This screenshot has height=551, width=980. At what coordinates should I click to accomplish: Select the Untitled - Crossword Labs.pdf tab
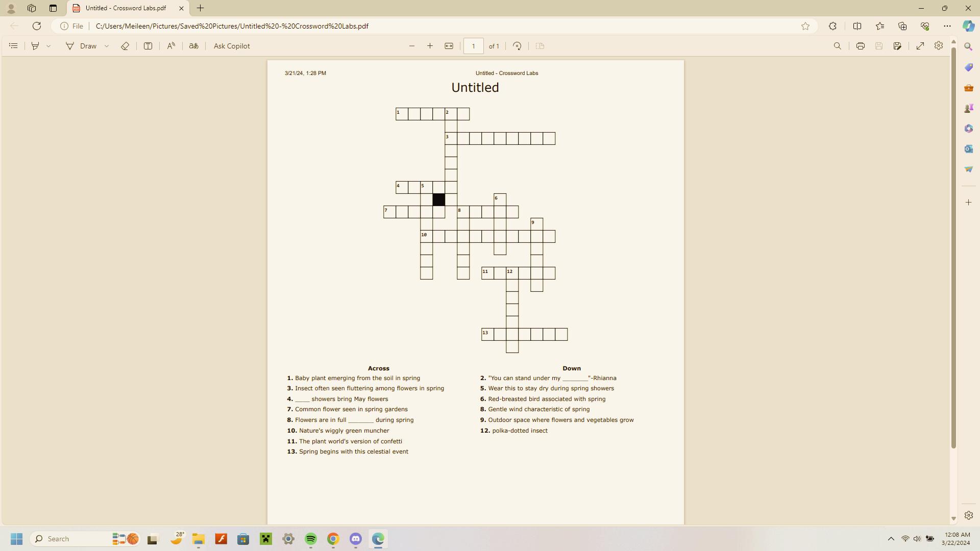pyautogui.click(x=126, y=8)
